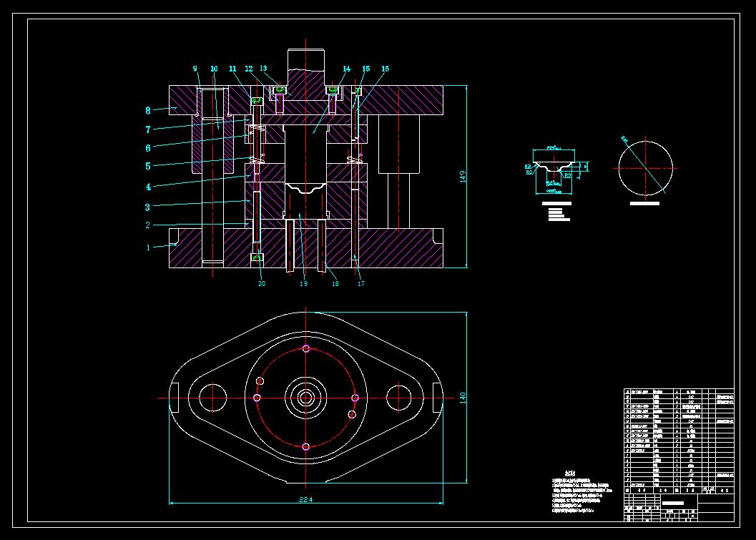Screen dimensions: 756x540
Task: Select the 140 dimension value
Action: click(x=463, y=398)
